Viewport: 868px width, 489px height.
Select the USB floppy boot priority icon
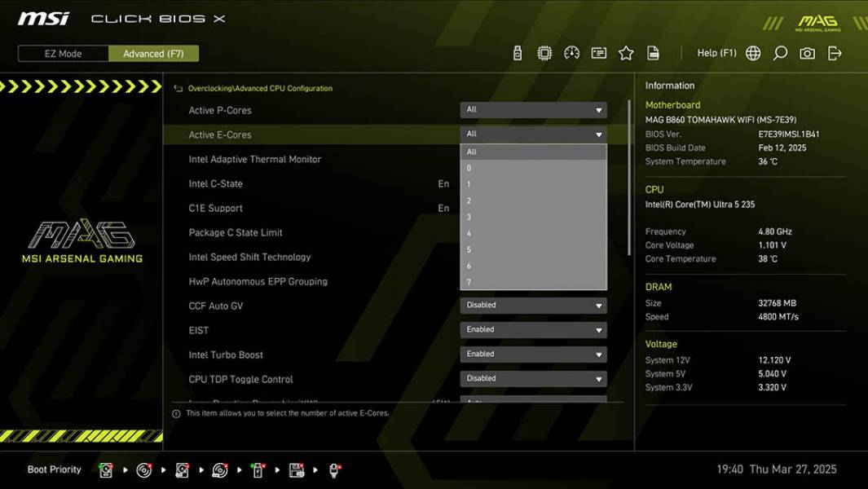pos(296,470)
